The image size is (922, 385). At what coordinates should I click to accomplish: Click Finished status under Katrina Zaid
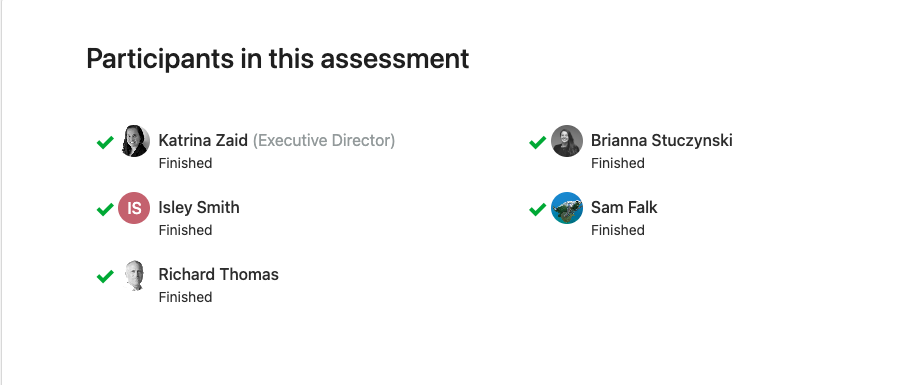coord(185,163)
